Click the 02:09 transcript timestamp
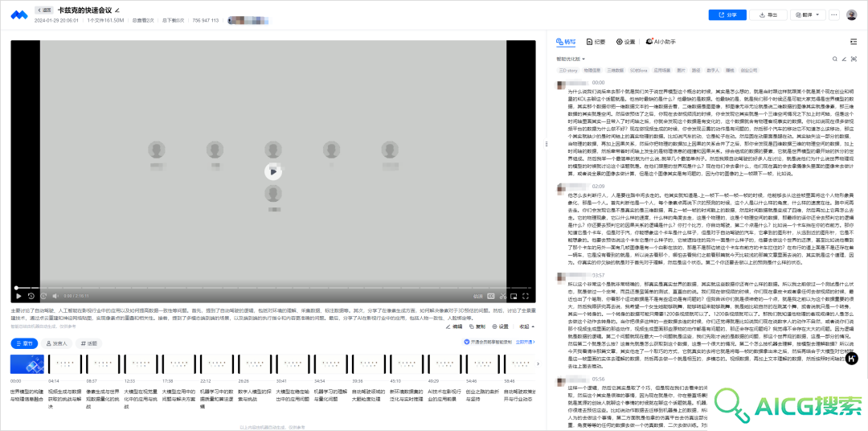This screenshot has height=431, width=868. click(x=599, y=187)
